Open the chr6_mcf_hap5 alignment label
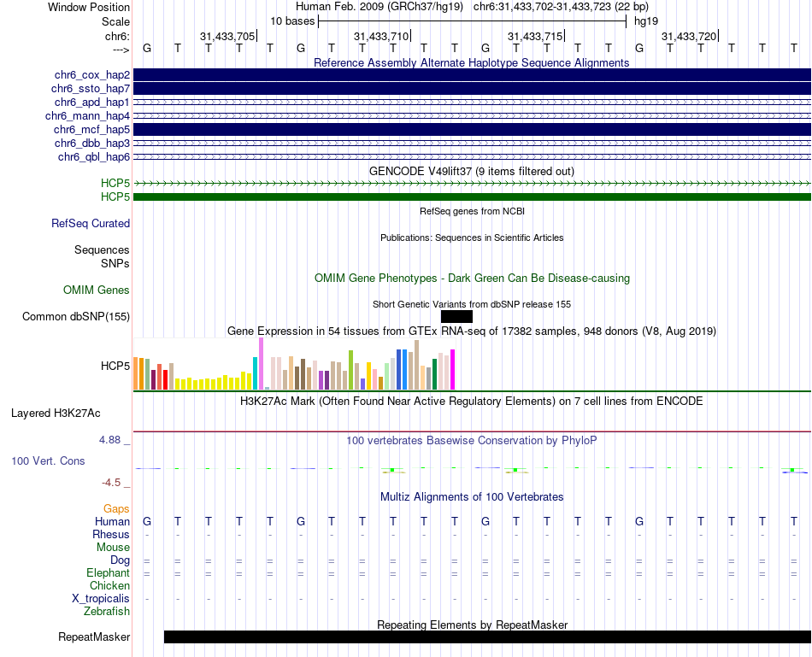 click(x=91, y=129)
